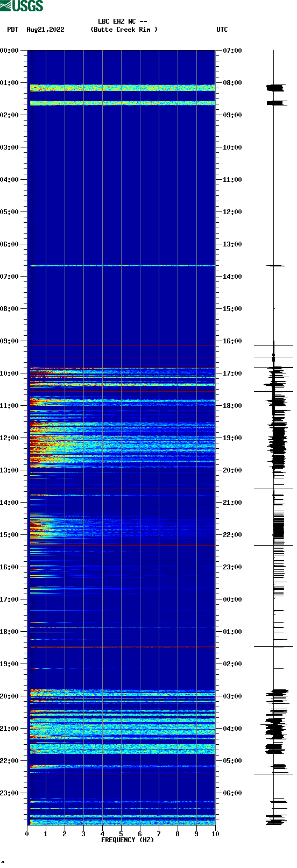This screenshot has width=297, height=868.
Task: Click the PDT '00:00' time label
Action: (10, 51)
